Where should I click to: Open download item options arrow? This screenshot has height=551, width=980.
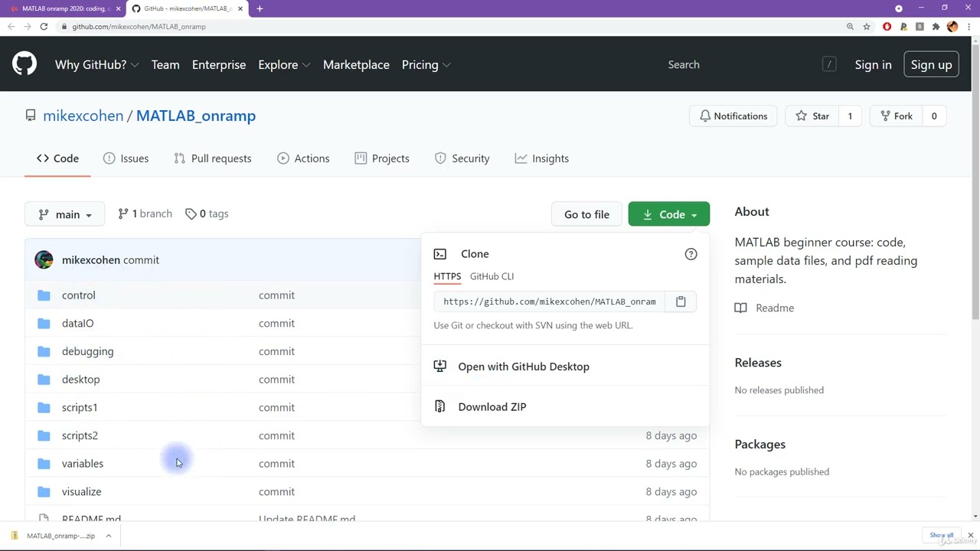pyautogui.click(x=109, y=536)
